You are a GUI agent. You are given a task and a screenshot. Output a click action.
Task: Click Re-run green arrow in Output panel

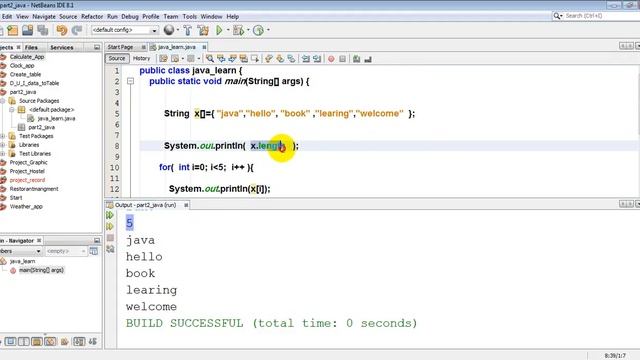[x=110, y=215]
